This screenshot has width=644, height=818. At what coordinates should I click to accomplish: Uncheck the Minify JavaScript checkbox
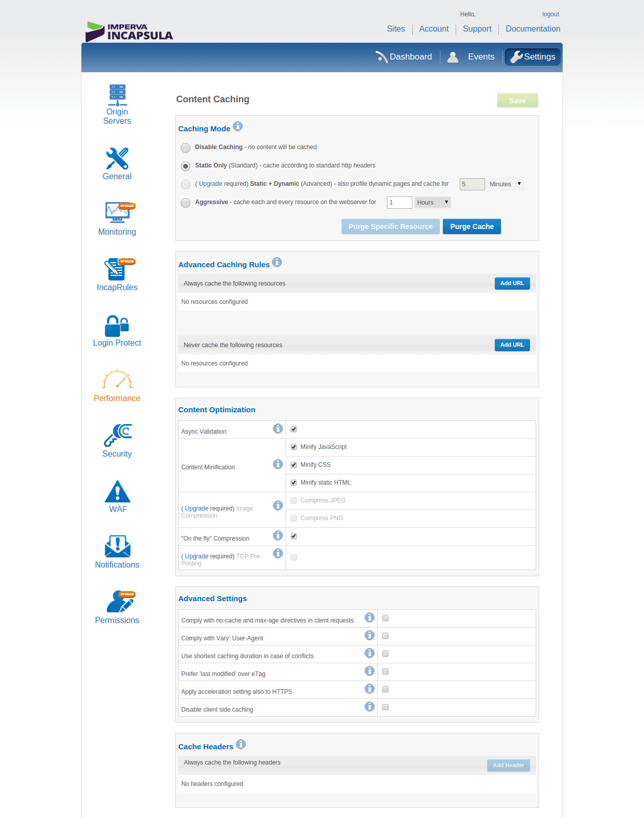pos(294,447)
